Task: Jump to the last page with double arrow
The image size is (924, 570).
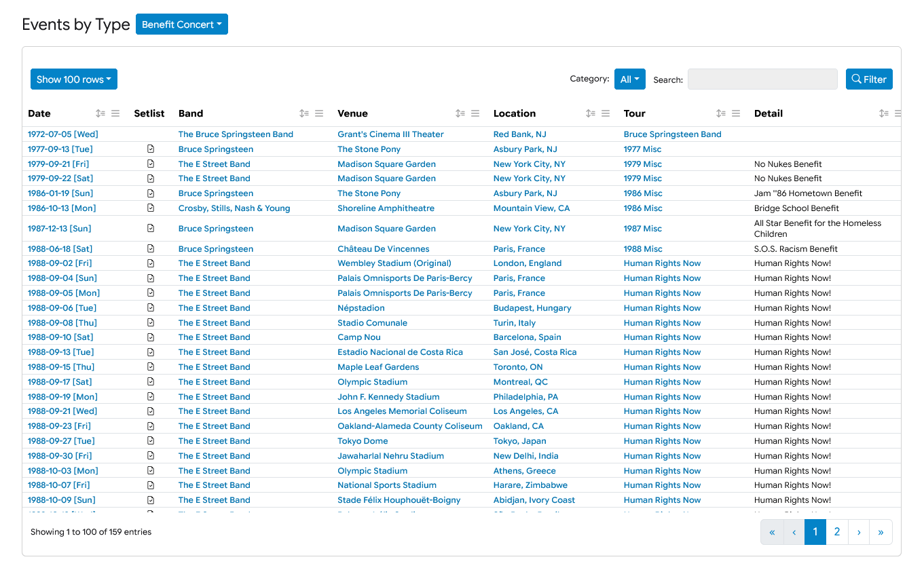Action: point(881,532)
